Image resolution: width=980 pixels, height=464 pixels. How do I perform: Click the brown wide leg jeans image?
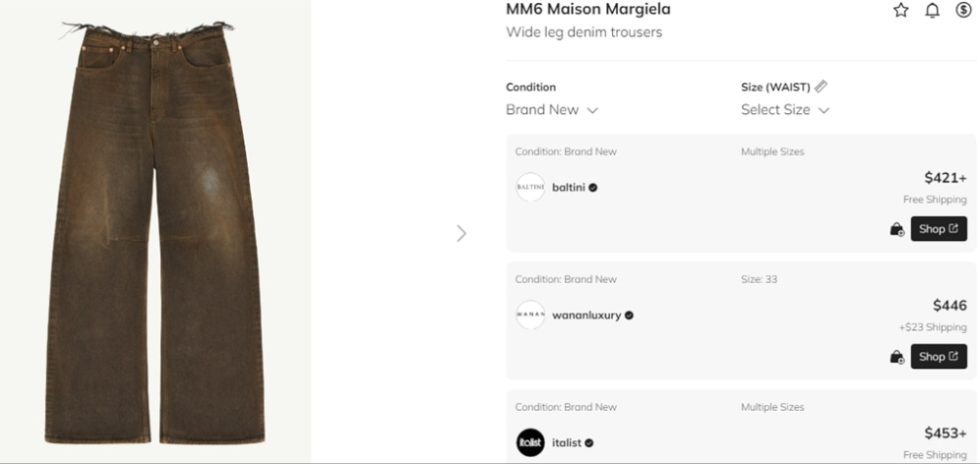click(x=154, y=232)
